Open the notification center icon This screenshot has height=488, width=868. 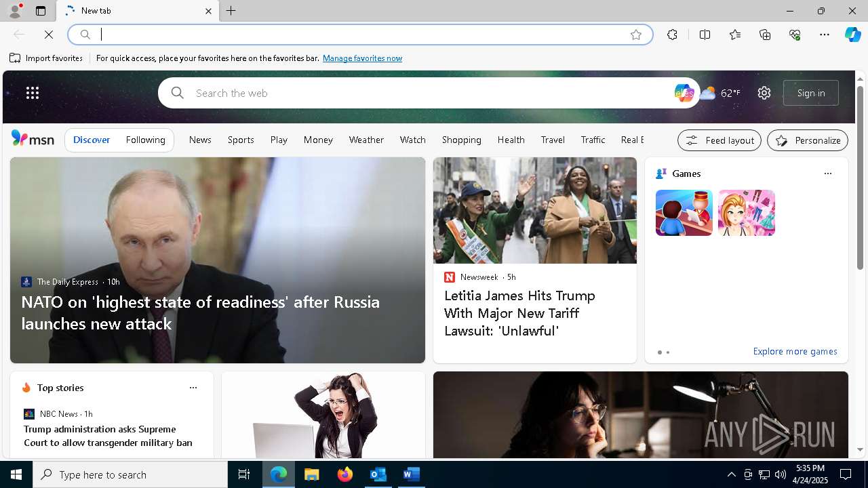[x=846, y=474]
